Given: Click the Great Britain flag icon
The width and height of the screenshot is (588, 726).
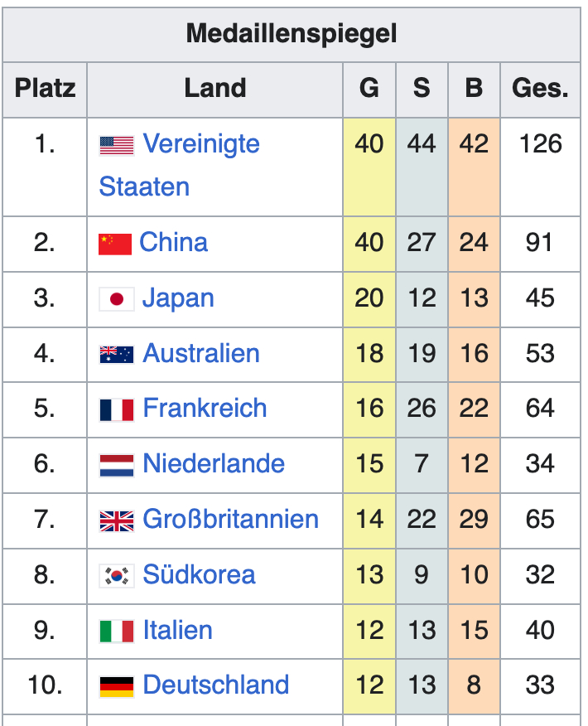Looking at the screenshot, I should point(116,520).
